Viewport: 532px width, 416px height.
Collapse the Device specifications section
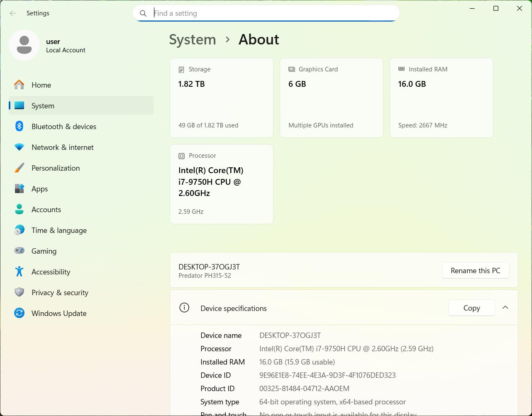point(505,308)
